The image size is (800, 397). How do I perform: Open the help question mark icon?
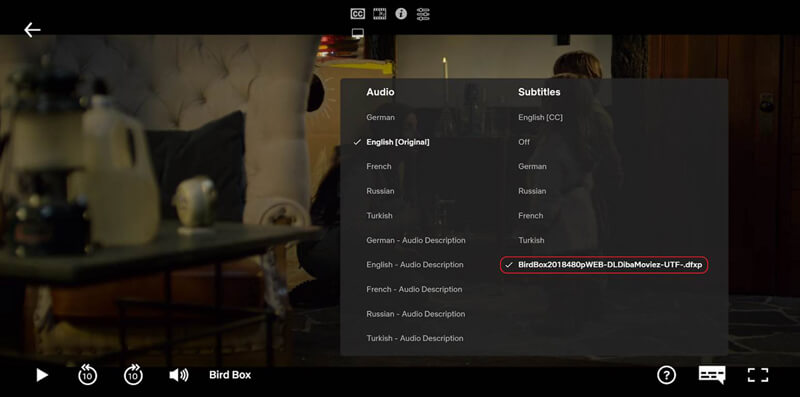click(666, 375)
